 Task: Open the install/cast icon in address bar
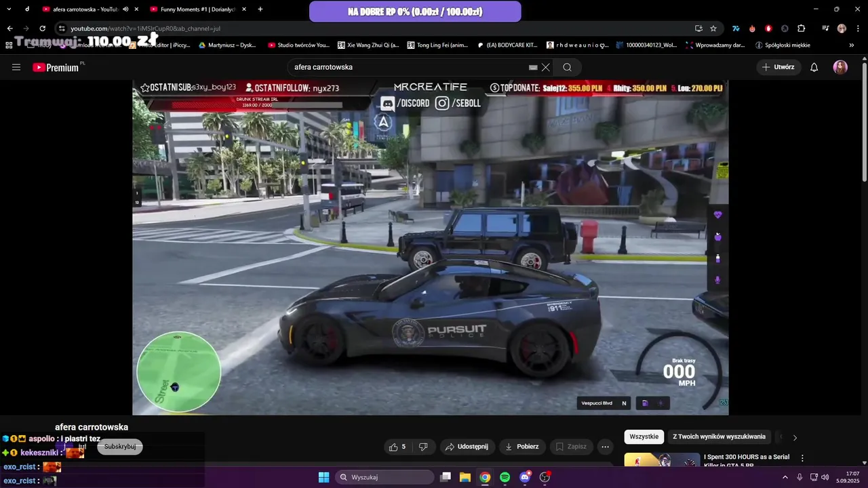pyautogui.click(x=698, y=28)
